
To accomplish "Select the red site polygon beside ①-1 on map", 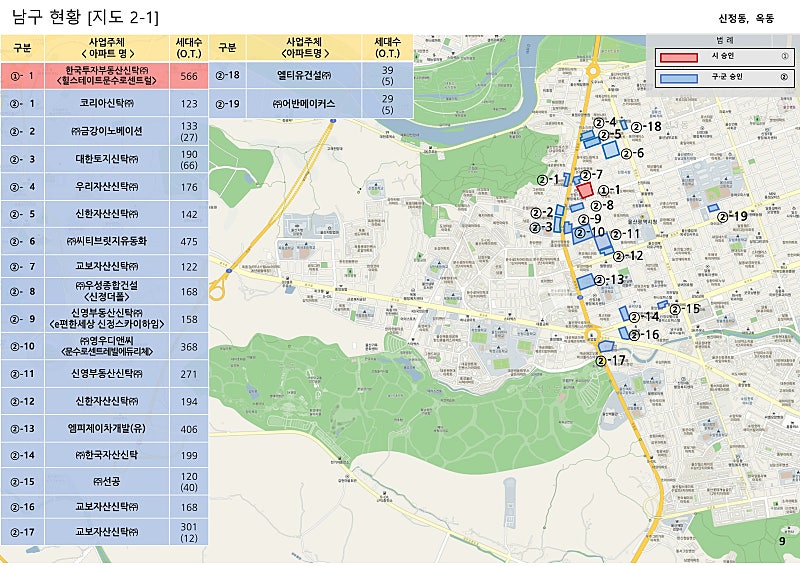I will [585, 190].
